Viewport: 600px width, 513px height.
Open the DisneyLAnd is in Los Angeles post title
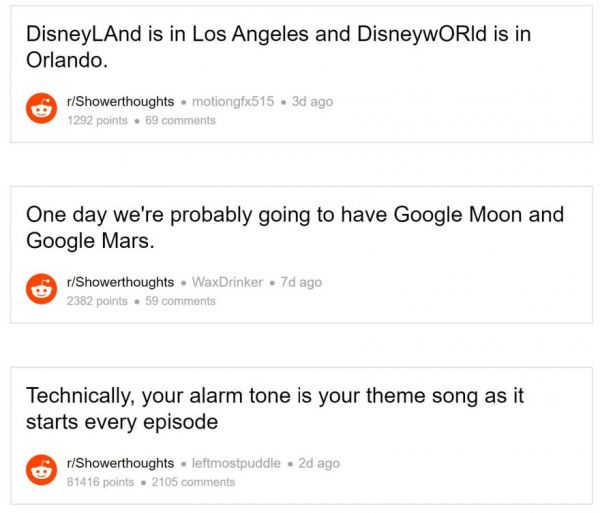click(278, 47)
